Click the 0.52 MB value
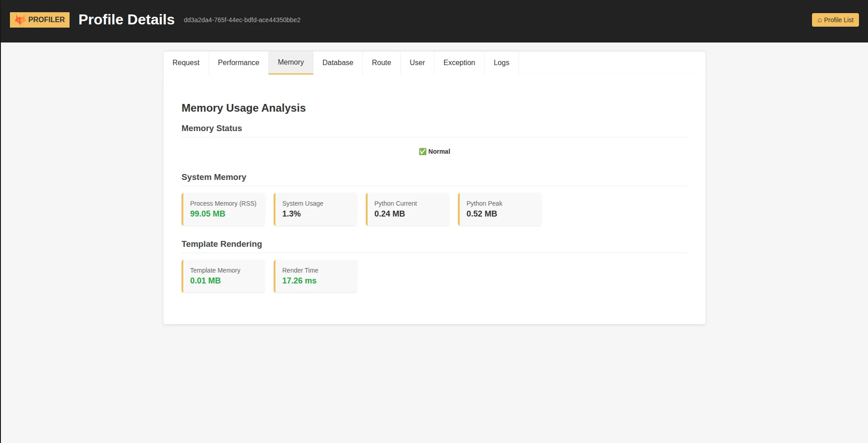 [482, 214]
